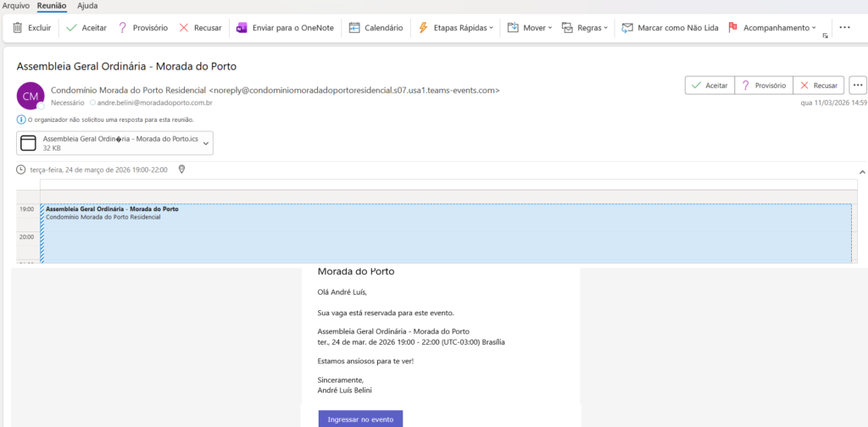Image resolution: width=868 pixels, height=427 pixels.
Task: Mark tentative with ribbon Provisório button
Action: pyautogui.click(x=142, y=27)
